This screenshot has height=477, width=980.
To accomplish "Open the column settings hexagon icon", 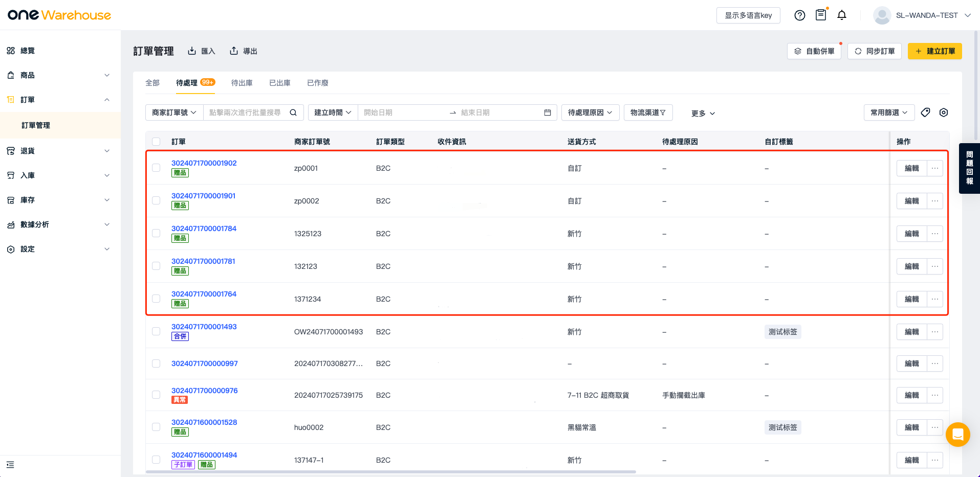I will pyautogui.click(x=944, y=112).
